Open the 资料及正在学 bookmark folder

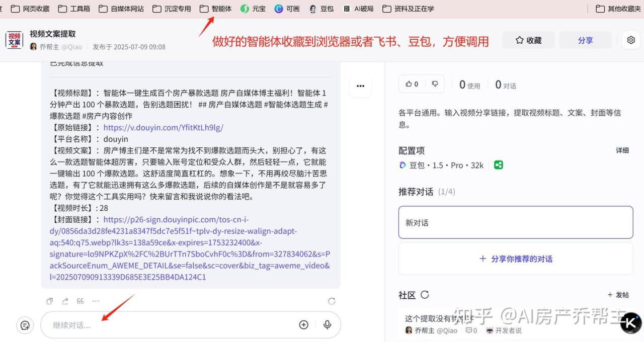tap(408, 9)
